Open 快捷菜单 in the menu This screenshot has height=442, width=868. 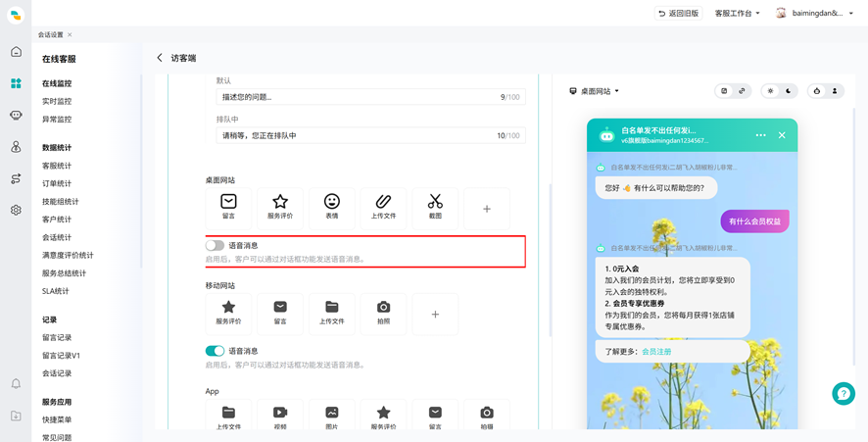click(x=57, y=419)
